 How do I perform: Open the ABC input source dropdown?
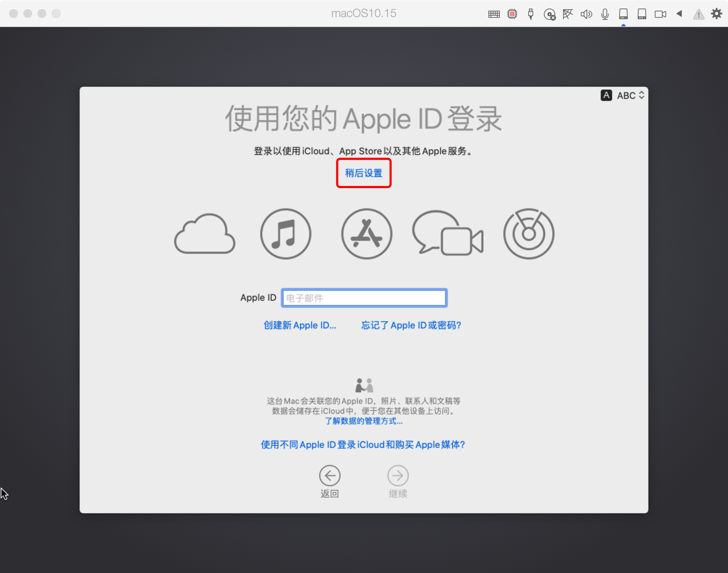click(x=631, y=95)
